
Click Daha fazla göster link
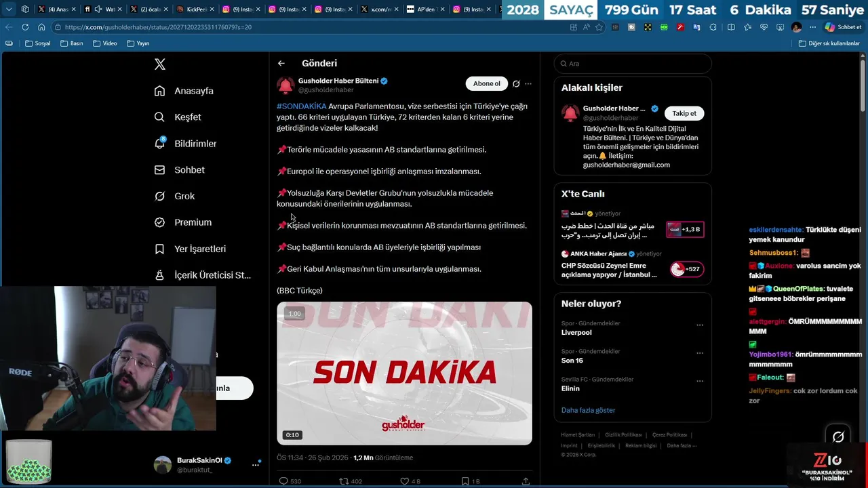click(x=588, y=410)
